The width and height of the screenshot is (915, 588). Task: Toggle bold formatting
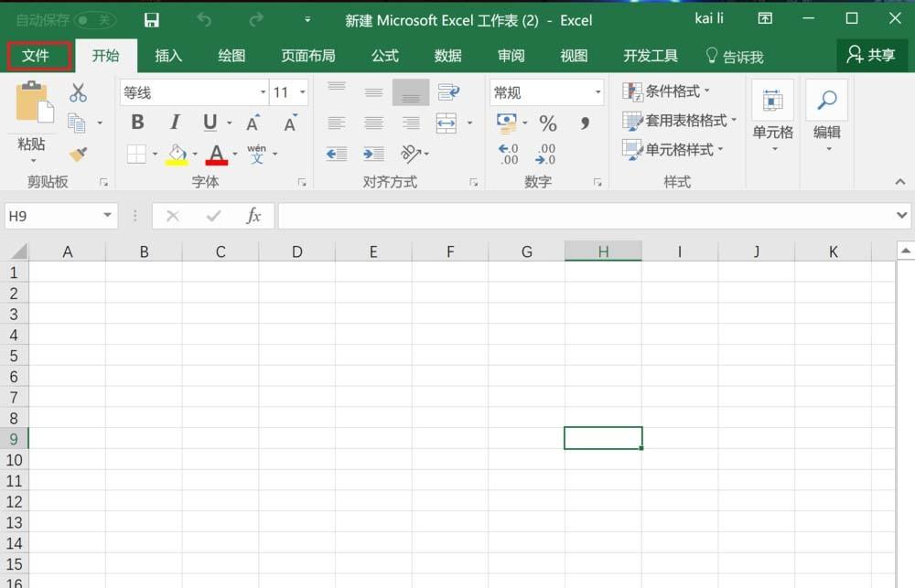coord(137,122)
